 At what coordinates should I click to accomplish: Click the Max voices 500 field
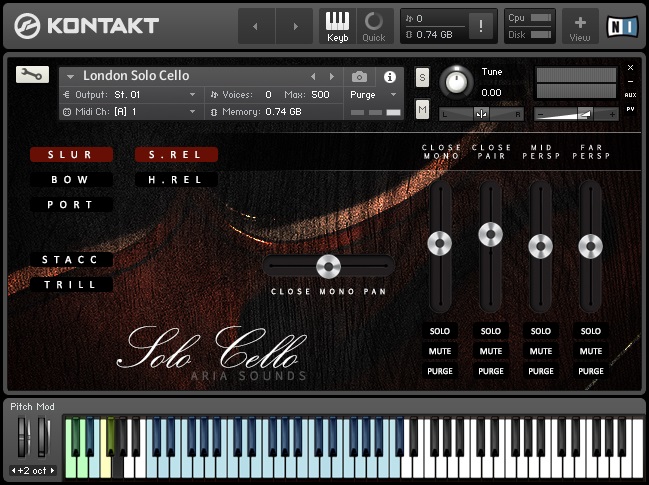point(320,95)
